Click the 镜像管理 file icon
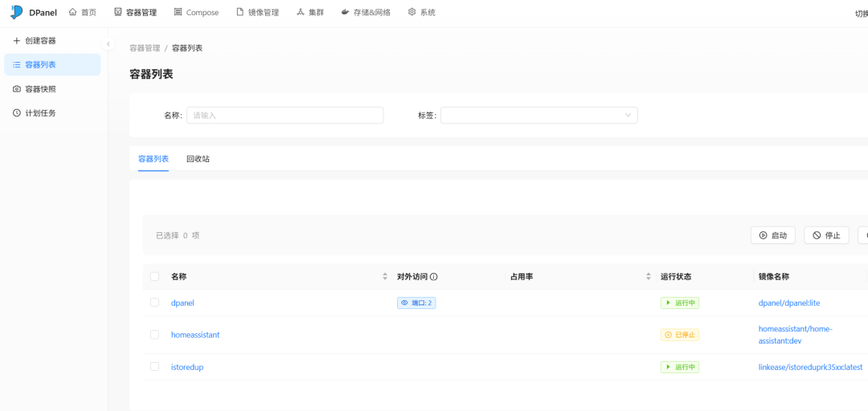Image resolution: width=868 pixels, height=411 pixels. click(240, 12)
